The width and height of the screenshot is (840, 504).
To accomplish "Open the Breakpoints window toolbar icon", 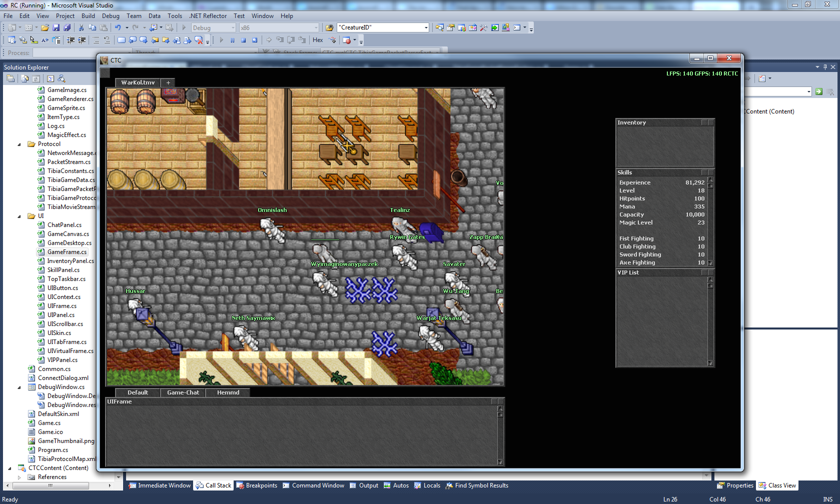I will 346,40.
